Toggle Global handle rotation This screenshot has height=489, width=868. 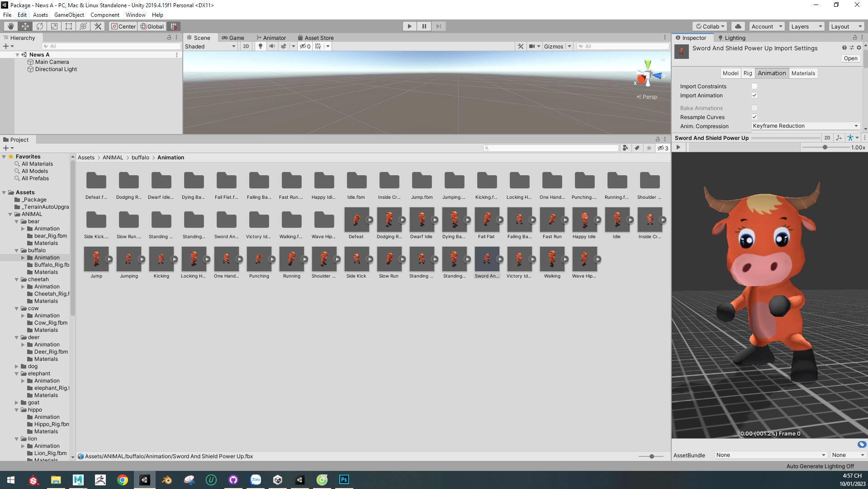click(152, 26)
